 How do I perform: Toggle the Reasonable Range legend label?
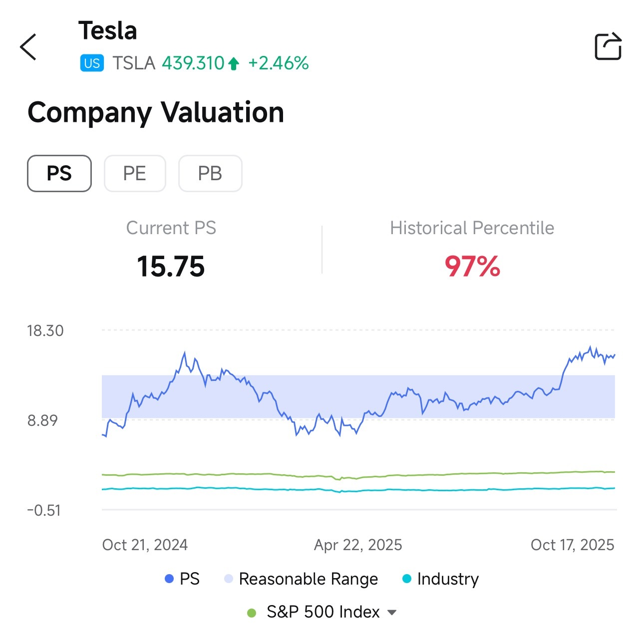pos(309,579)
